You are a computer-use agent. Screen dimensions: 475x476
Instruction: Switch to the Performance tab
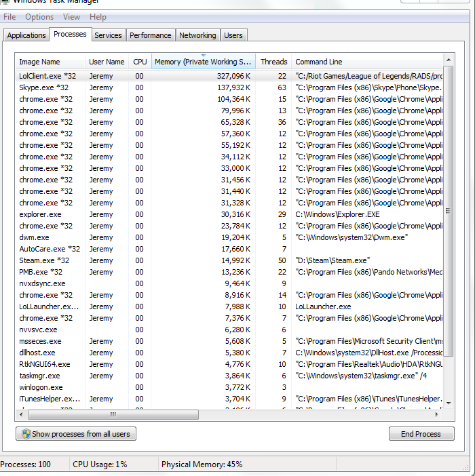(151, 35)
